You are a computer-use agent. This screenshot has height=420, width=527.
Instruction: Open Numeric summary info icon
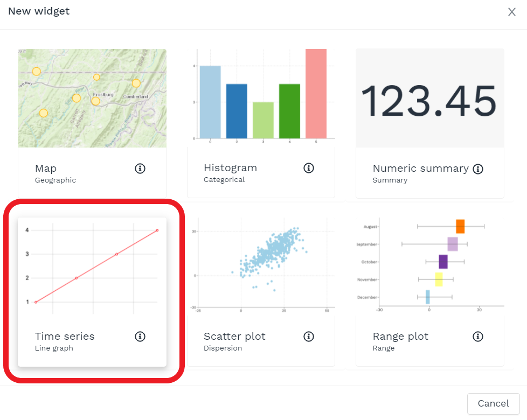pos(477,169)
